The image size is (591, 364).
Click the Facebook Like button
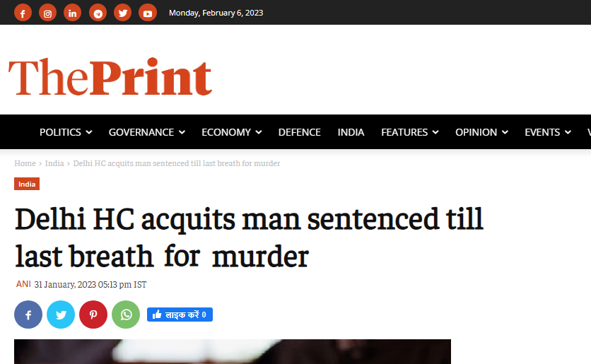tap(180, 315)
